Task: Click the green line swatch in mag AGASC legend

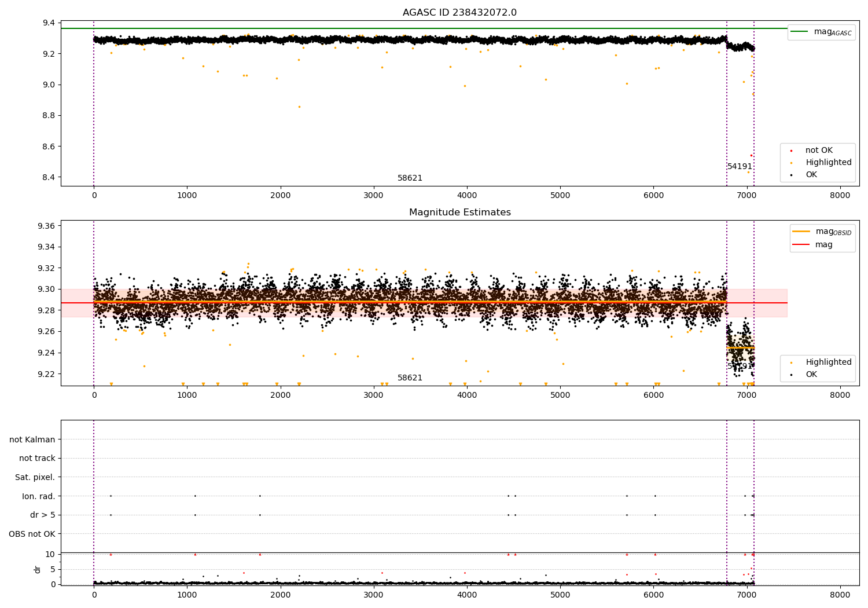Action: pyautogui.click(x=800, y=32)
